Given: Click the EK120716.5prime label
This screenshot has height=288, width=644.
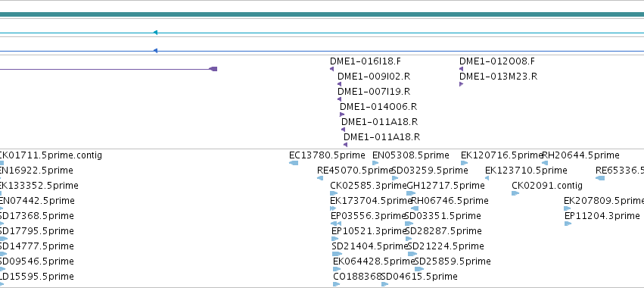Looking at the screenshot, I should 502,155.
